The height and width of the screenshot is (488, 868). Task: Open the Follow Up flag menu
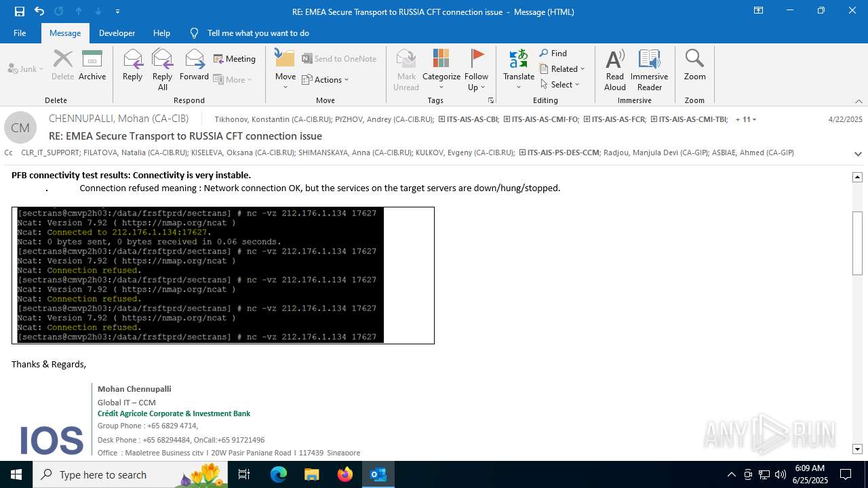pyautogui.click(x=477, y=70)
